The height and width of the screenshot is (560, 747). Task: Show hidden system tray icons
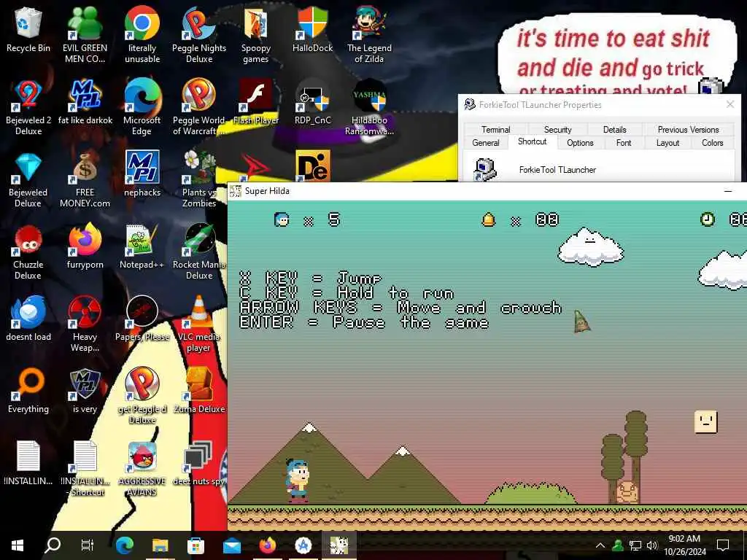[600, 545]
